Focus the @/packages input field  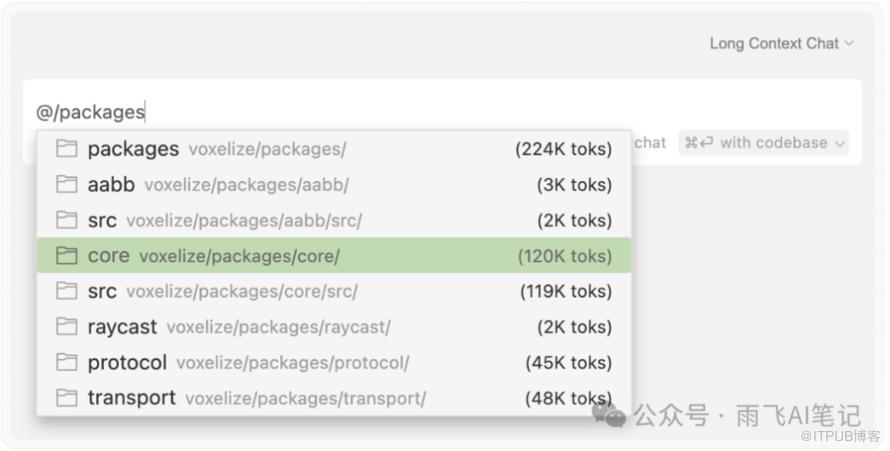click(442, 112)
